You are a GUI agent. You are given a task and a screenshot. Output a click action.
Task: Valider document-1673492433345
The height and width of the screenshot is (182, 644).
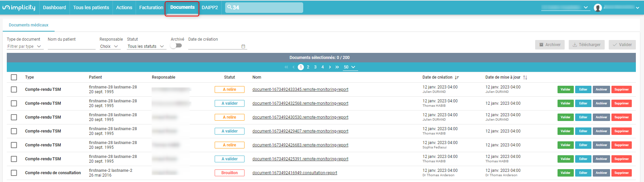point(565,89)
